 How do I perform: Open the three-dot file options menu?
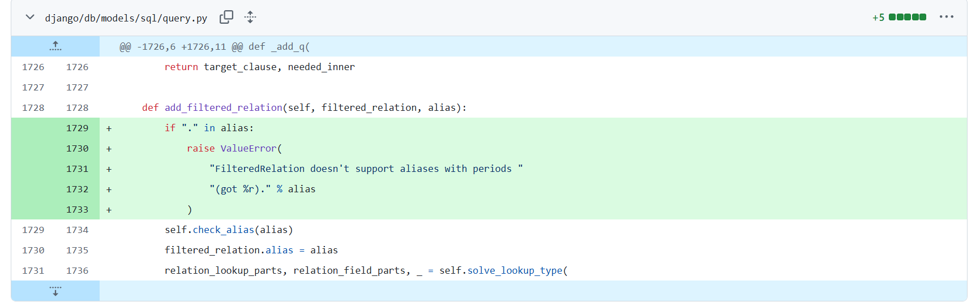(946, 17)
